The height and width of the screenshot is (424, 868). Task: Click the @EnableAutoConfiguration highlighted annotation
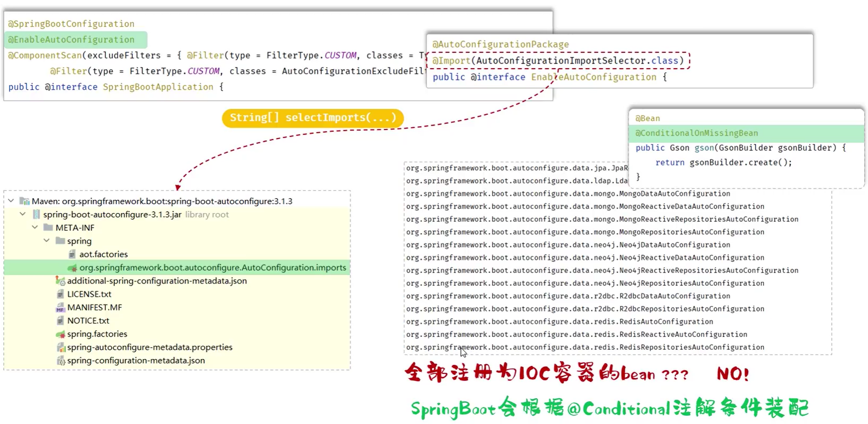(x=76, y=40)
